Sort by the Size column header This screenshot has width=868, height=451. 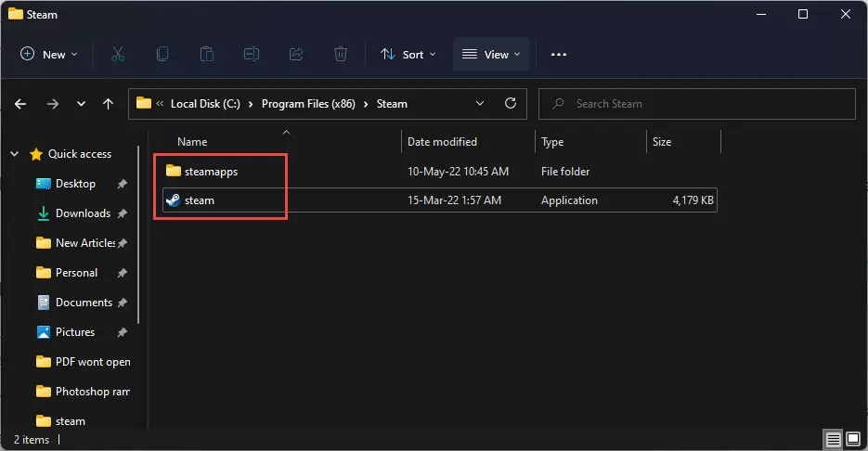(x=662, y=142)
